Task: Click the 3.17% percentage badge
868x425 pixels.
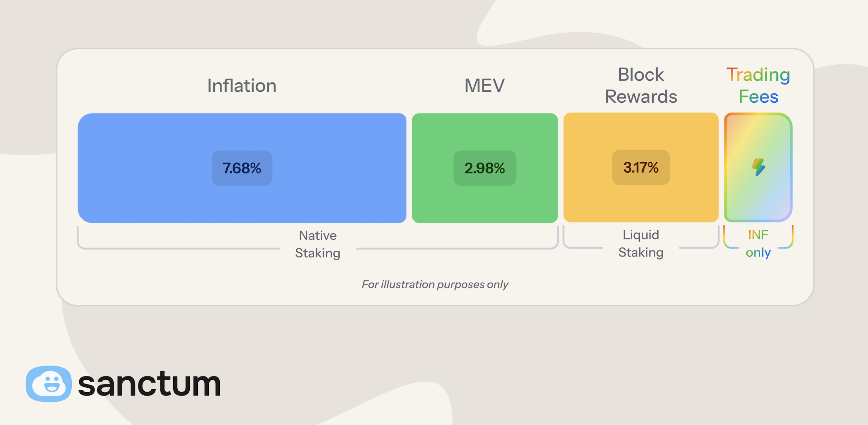Action: 641,167
